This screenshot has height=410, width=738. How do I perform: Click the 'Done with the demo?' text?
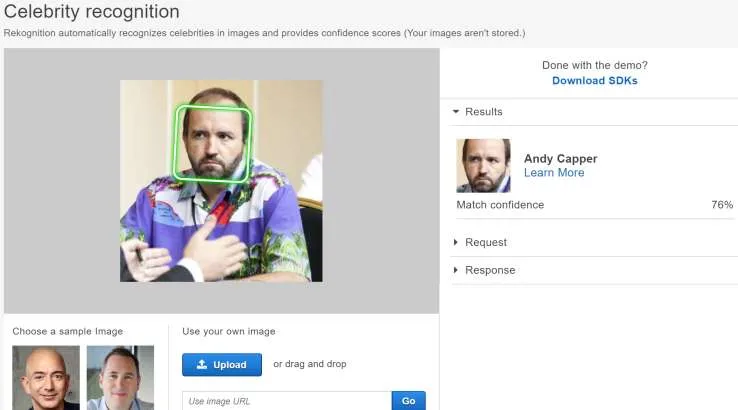pos(594,65)
